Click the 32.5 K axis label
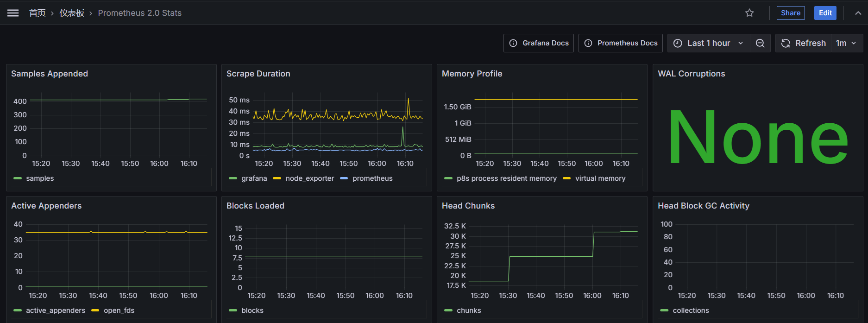Image resolution: width=868 pixels, height=323 pixels. tap(455, 226)
